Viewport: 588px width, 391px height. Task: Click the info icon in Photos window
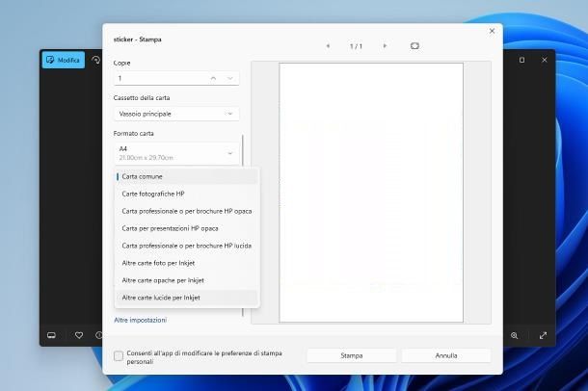point(98,335)
